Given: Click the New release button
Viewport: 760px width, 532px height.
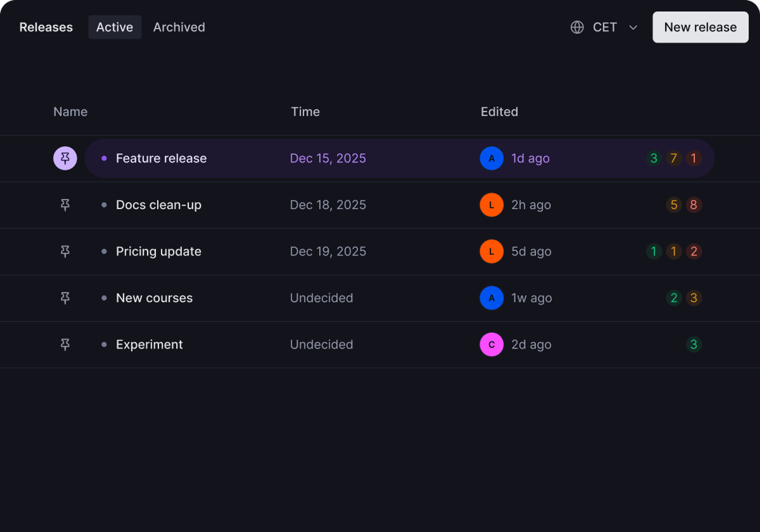Looking at the screenshot, I should click(x=700, y=27).
